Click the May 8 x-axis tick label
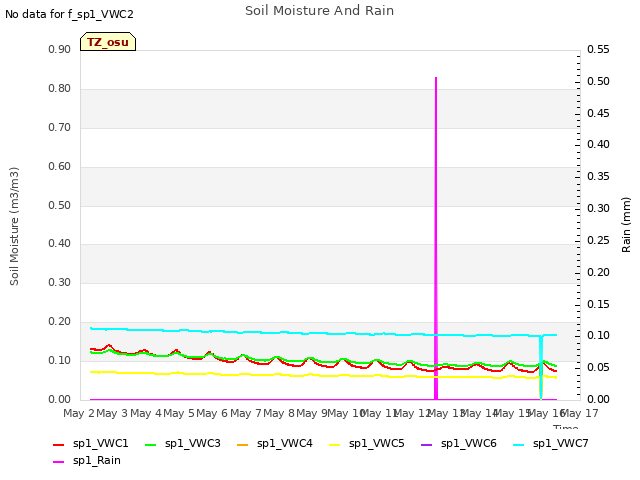Viewport: 640px width, 480px height. (279, 413)
